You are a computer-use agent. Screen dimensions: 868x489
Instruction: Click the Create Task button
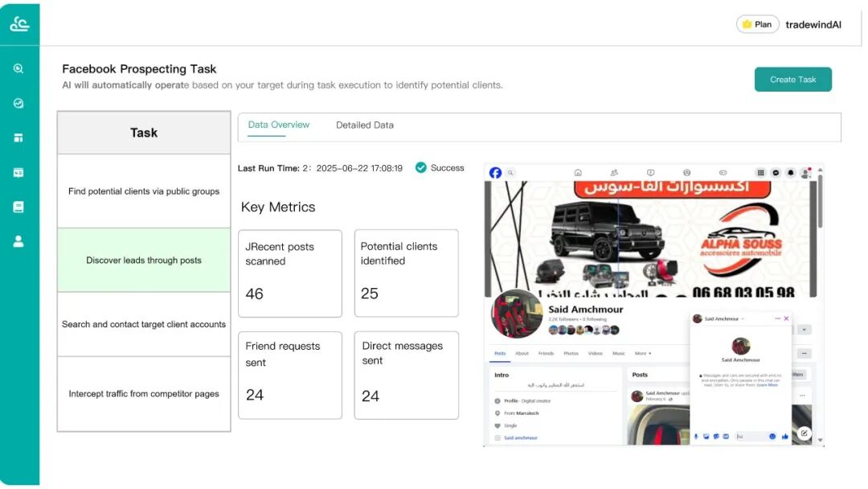792,80
